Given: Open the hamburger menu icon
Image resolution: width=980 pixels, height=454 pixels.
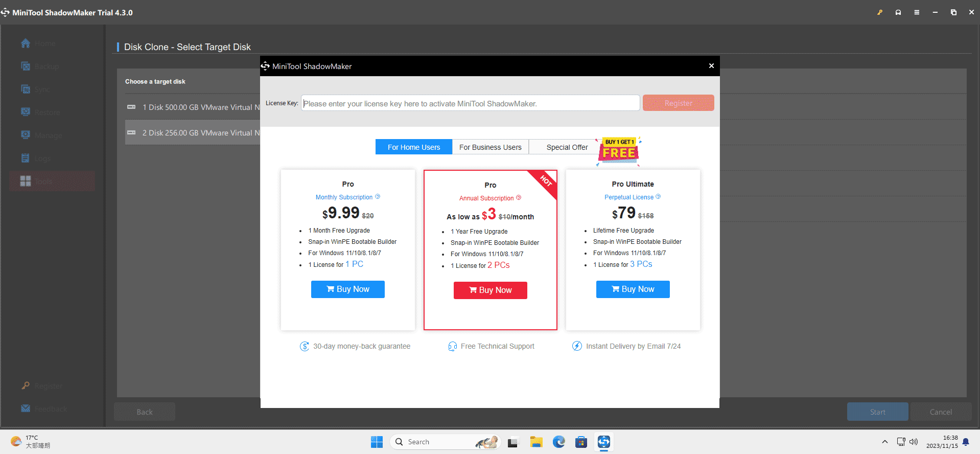Looking at the screenshot, I should [x=917, y=12].
